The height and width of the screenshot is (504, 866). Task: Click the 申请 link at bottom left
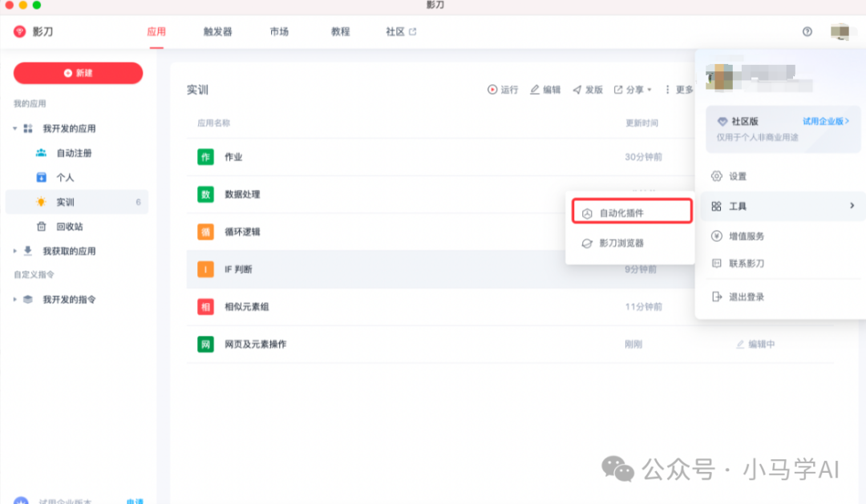(x=135, y=502)
